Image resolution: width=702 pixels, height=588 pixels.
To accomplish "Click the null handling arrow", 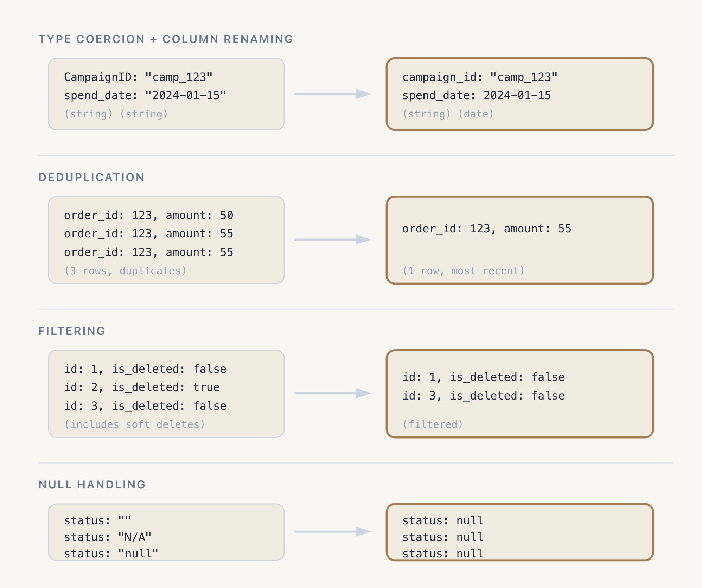I will 332,531.
